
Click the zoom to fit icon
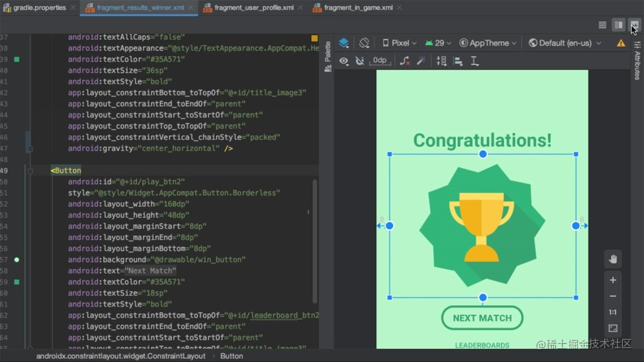(x=613, y=328)
